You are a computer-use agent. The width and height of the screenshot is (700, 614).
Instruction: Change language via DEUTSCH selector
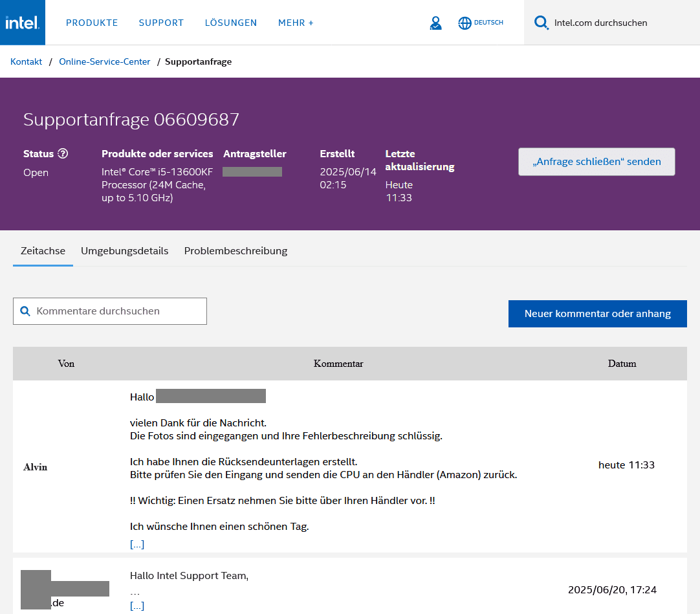pos(488,23)
